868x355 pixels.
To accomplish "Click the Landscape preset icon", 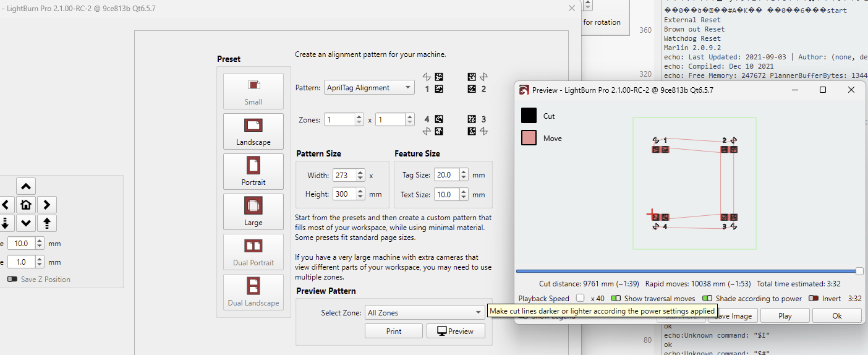I will (x=253, y=131).
